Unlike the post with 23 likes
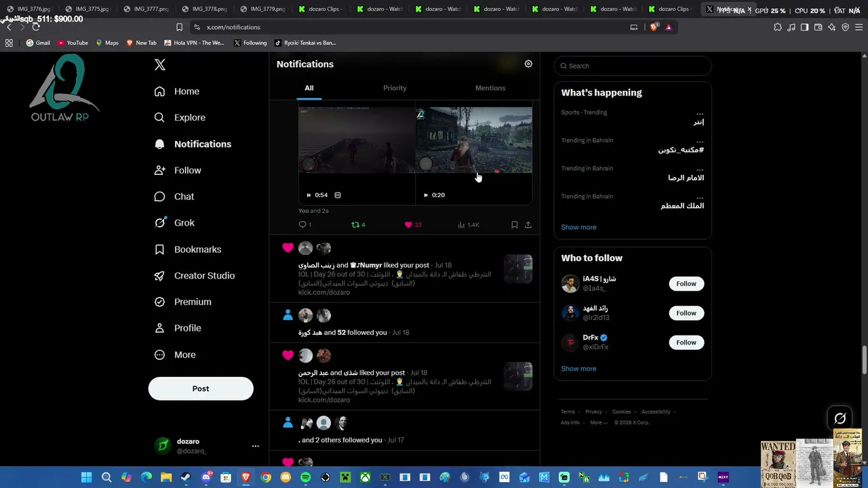868x488 pixels. coord(413,224)
